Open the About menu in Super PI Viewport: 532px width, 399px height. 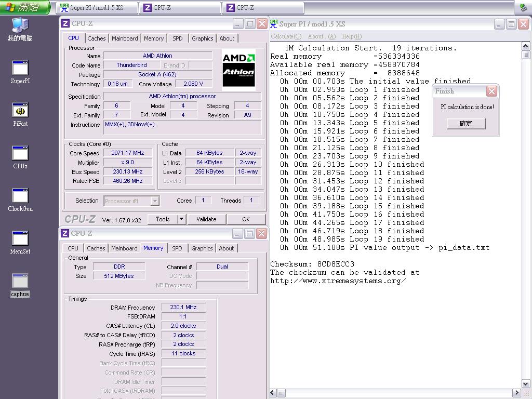point(322,36)
